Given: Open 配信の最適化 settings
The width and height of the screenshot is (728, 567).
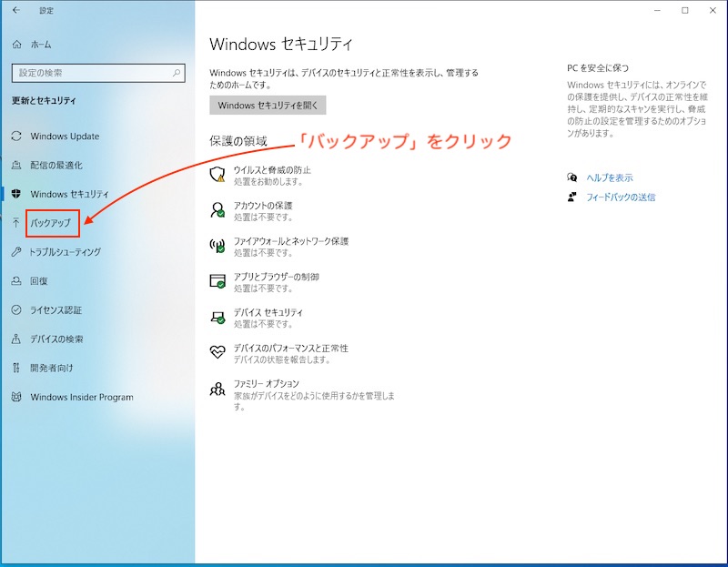Looking at the screenshot, I should coord(56,165).
